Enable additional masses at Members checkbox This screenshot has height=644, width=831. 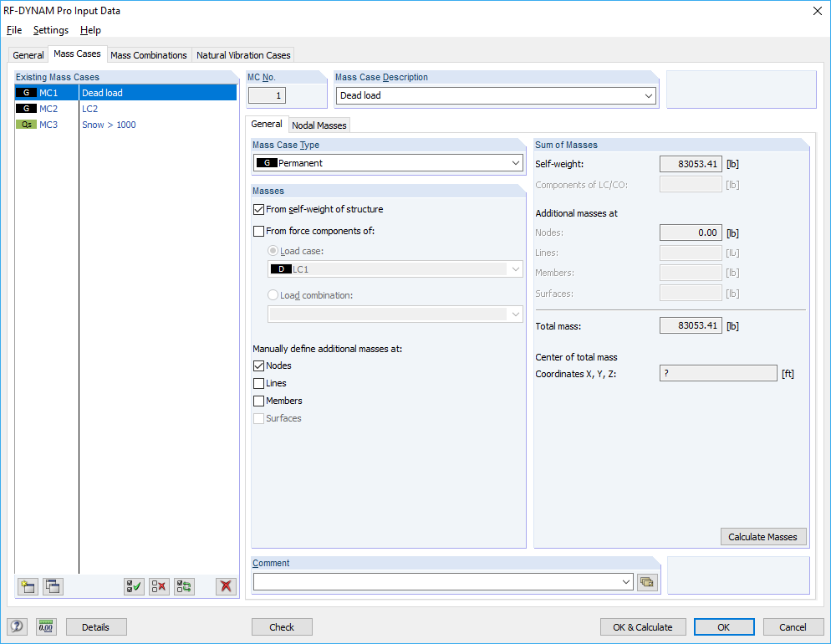pos(258,401)
